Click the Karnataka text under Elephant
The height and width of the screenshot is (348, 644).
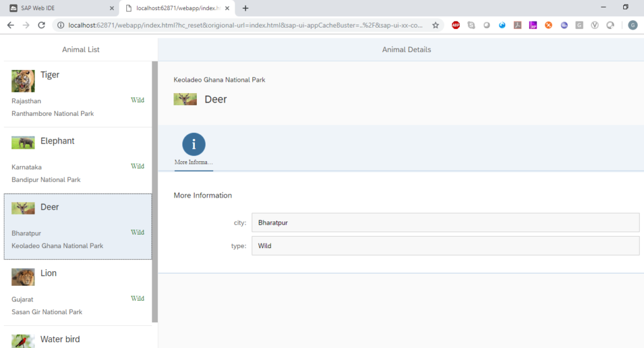[26, 167]
